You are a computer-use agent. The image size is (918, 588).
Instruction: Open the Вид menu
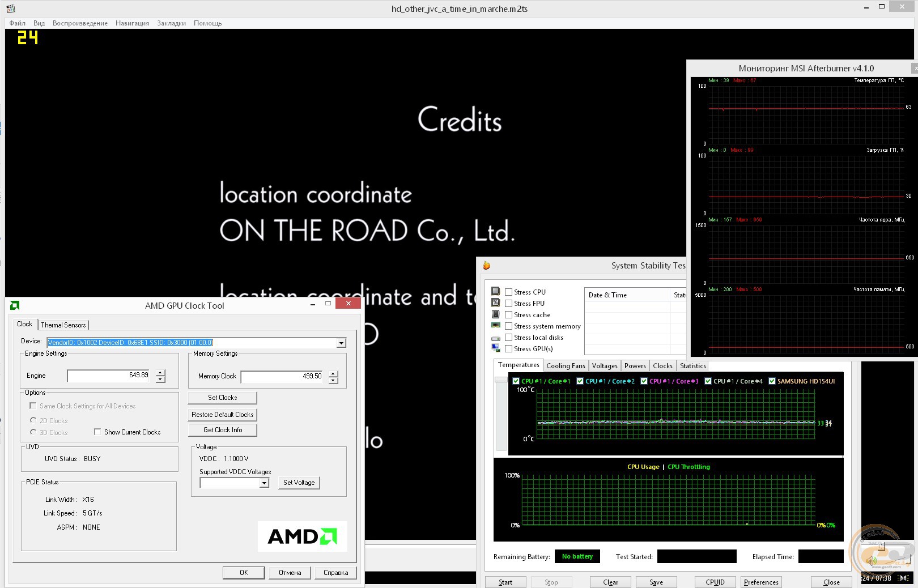(x=39, y=23)
